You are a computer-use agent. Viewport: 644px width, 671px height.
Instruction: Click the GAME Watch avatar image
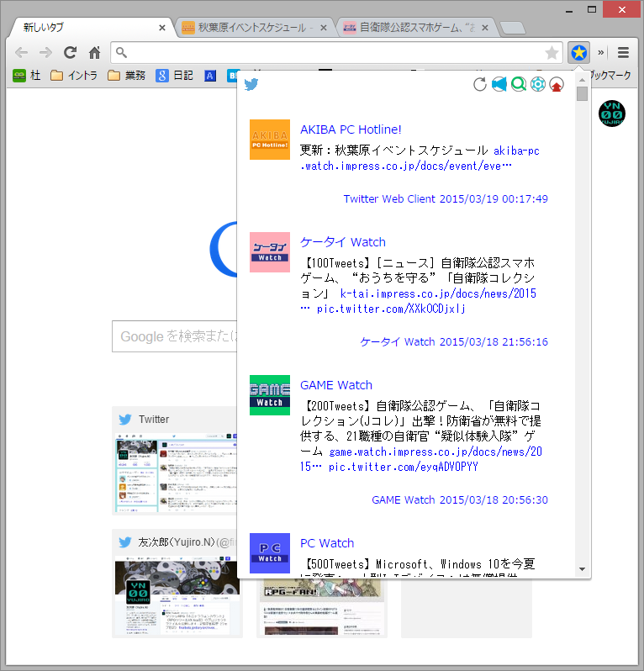click(x=270, y=395)
